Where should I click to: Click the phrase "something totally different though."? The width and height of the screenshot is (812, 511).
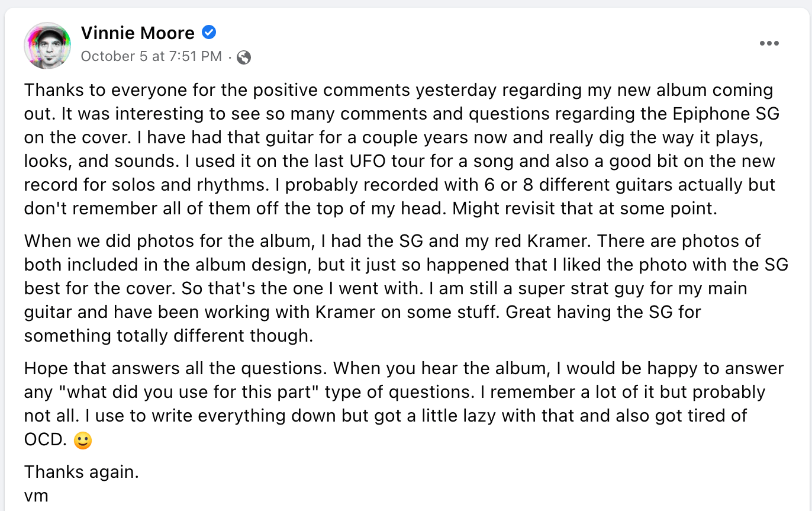[x=169, y=336]
